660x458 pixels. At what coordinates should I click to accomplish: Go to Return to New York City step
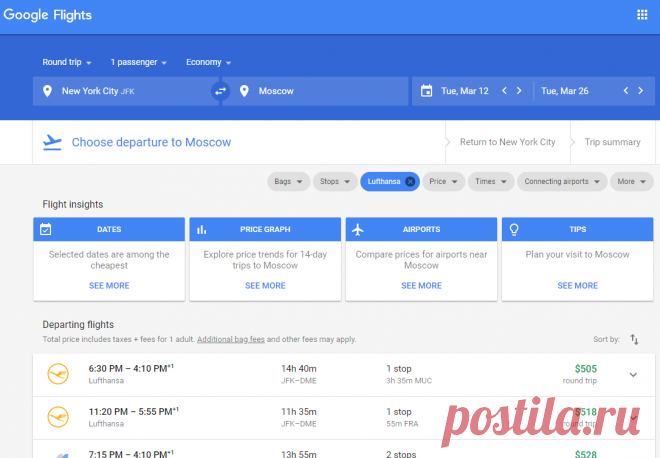point(508,142)
